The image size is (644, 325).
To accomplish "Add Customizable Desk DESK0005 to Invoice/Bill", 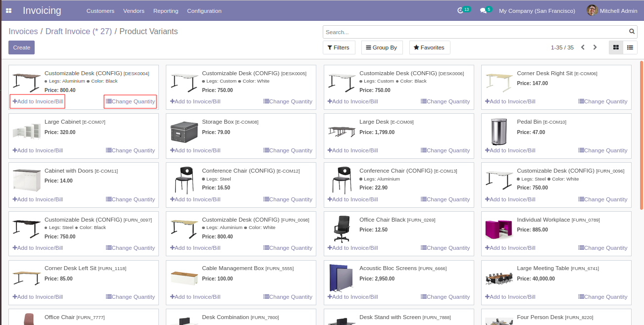I will click(195, 101).
